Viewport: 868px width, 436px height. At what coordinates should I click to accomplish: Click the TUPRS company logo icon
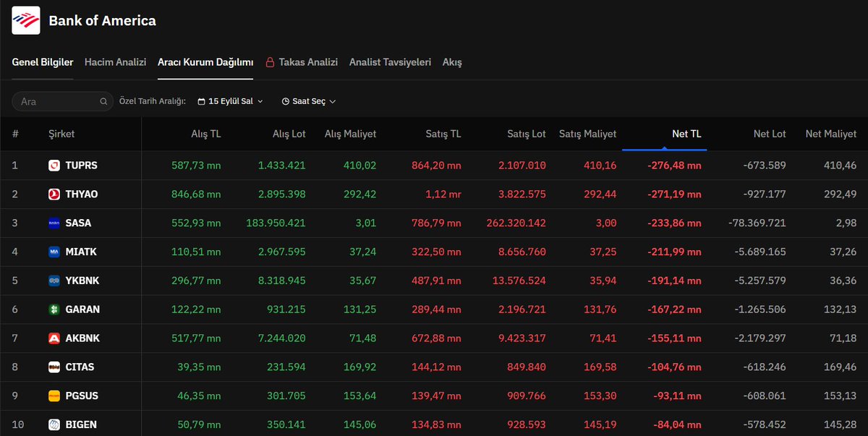pyautogui.click(x=54, y=166)
